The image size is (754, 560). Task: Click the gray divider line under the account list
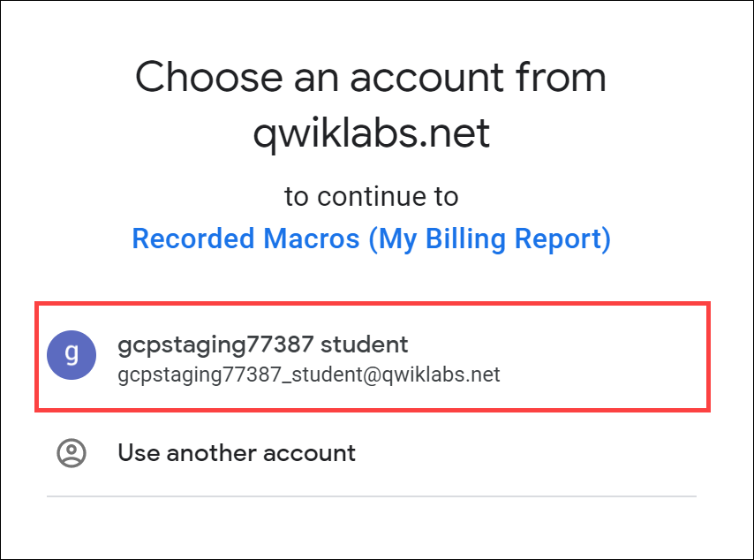tap(371, 496)
